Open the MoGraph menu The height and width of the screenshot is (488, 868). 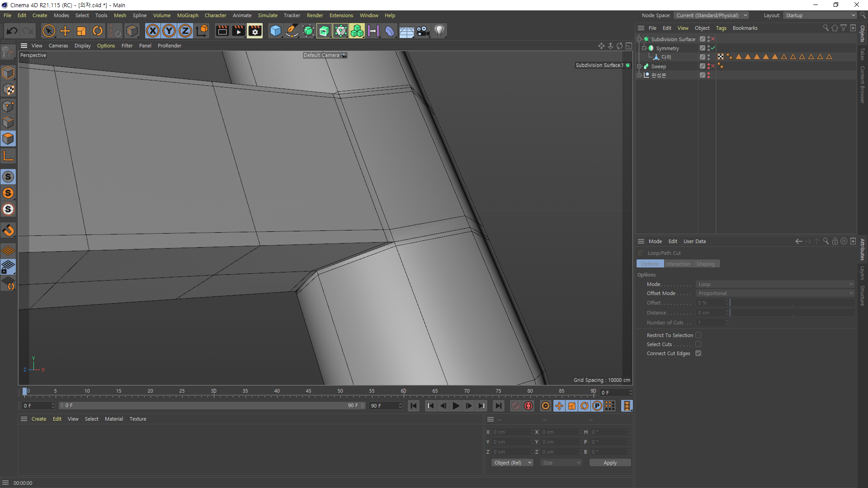pos(188,15)
